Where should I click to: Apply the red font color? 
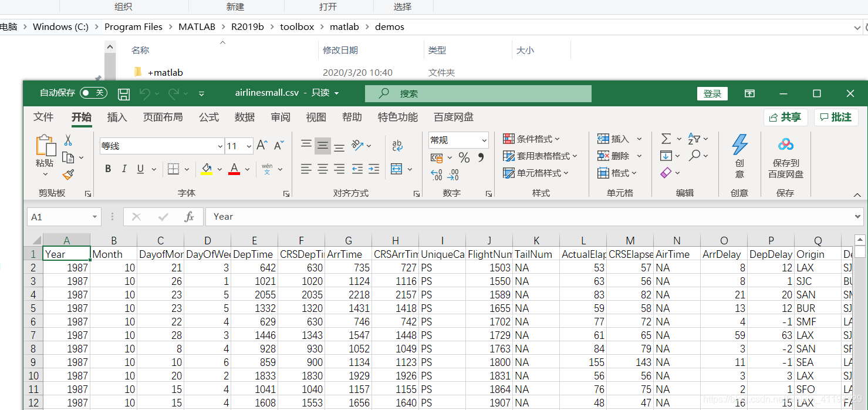[x=234, y=169]
